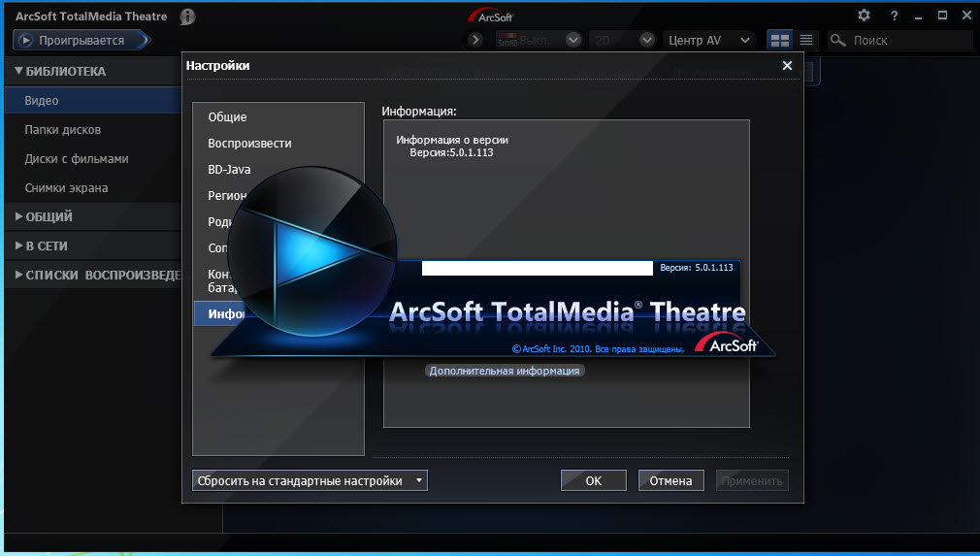
Task: Open Сбросить на стандартные настройки dropdown
Action: coord(310,481)
